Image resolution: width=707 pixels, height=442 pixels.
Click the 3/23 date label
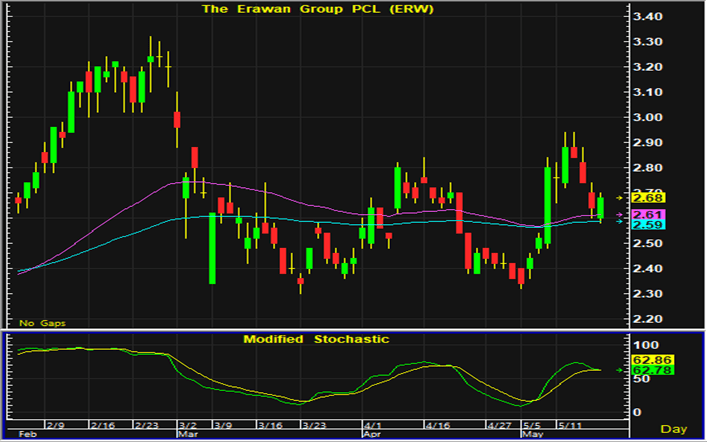click(313, 425)
